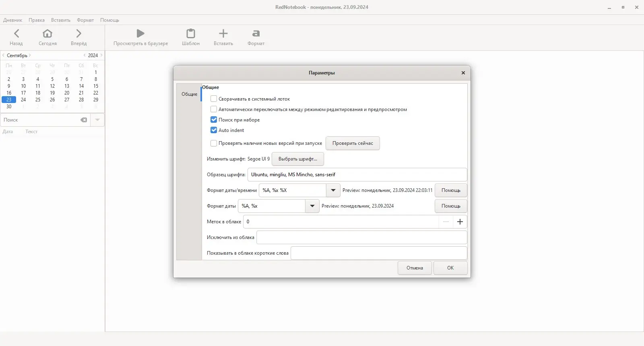The width and height of the screenshot is (644, 346).
Task: Select day 30 in the calendar
Action: pos(9,107)
